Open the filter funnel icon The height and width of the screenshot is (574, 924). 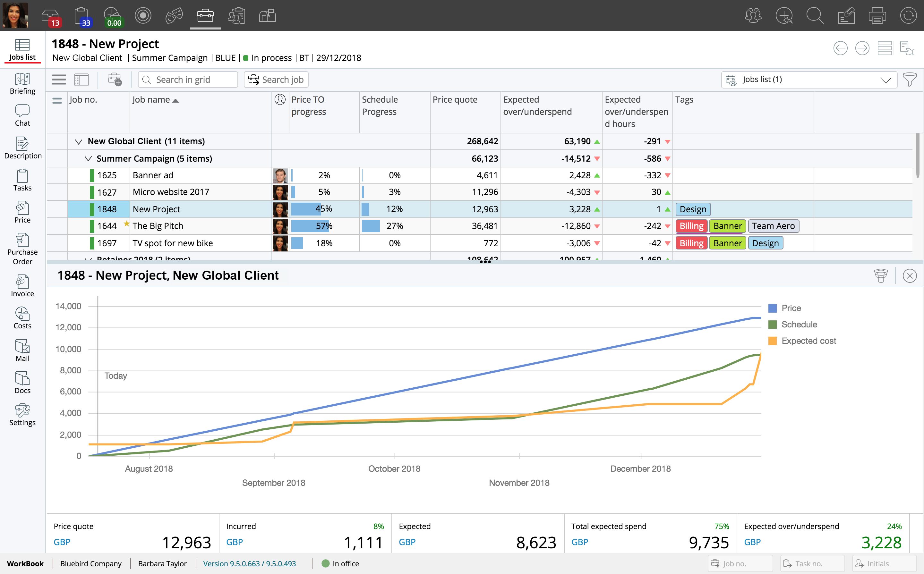[910, 80]
